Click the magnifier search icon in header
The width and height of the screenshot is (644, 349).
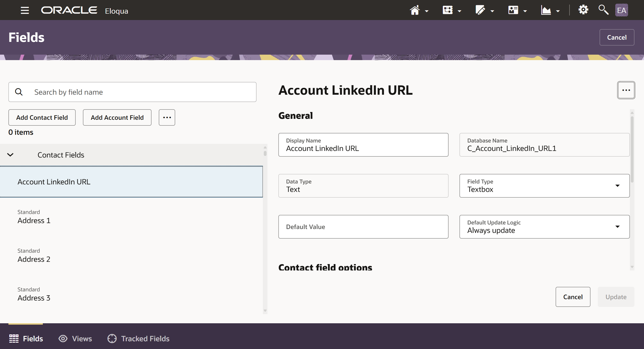[x=603, y=10]
